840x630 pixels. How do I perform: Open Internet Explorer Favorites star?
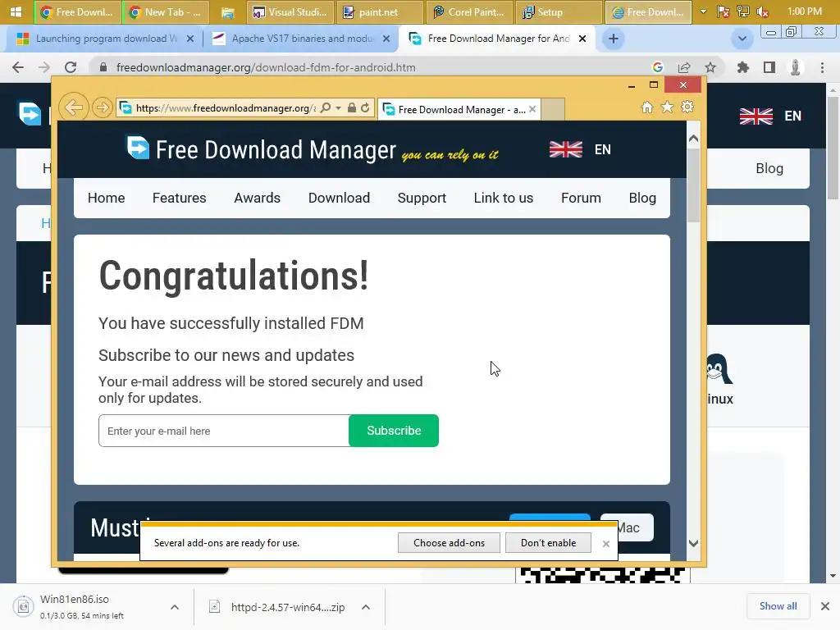(x=667, y=107)
